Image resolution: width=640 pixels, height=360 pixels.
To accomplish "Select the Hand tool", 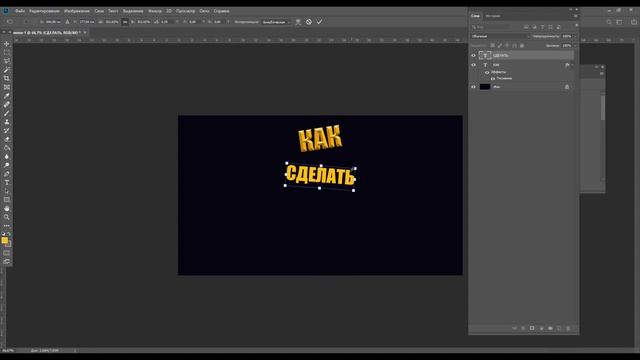I will (7, 209).
